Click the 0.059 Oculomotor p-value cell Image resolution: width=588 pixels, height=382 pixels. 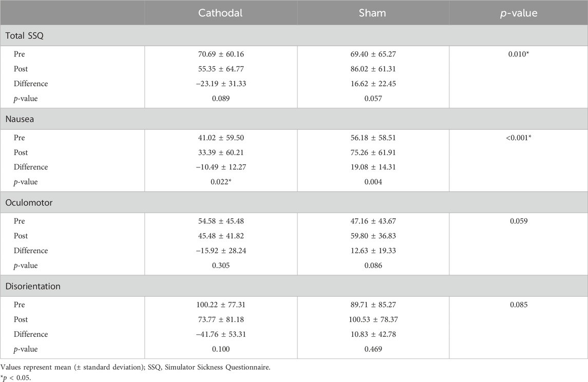(x=518, y=221)
